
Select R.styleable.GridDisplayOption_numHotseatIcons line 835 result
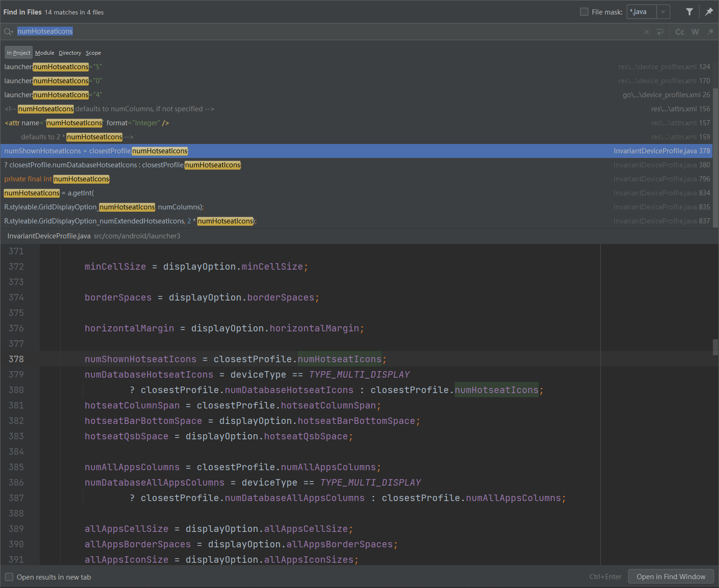click(356, 207)
